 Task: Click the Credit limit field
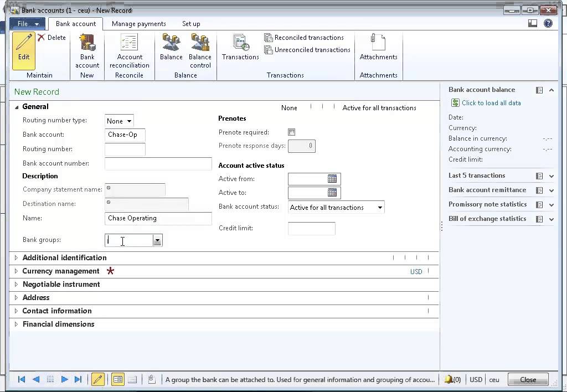[x=311, y=229]
